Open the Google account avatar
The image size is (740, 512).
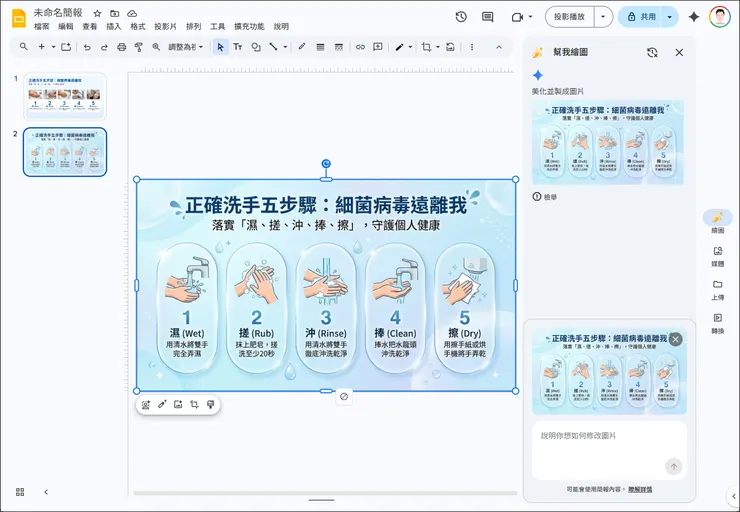point(719,17)
